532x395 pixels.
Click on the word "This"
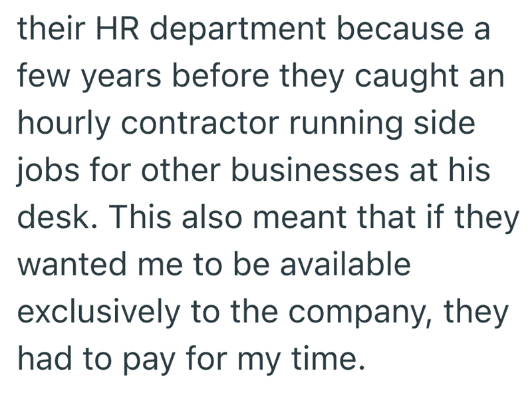140,216
